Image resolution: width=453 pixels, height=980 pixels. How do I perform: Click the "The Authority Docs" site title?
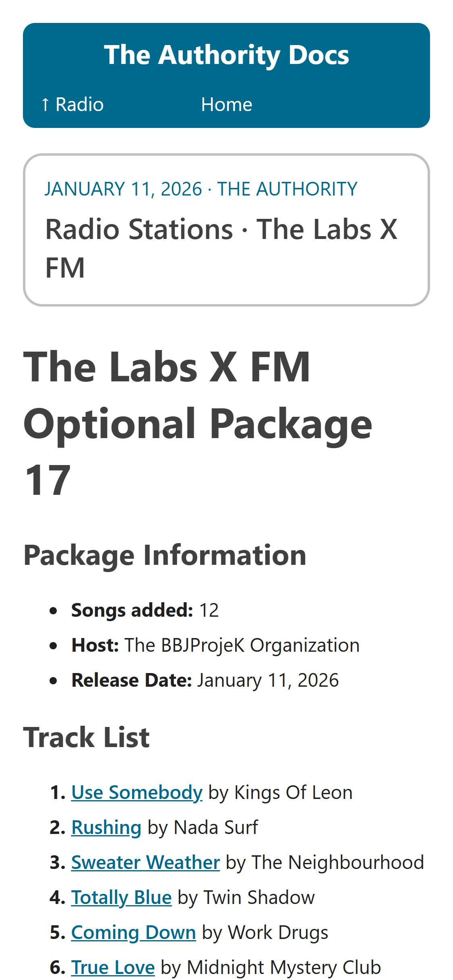click(x=226, y=55)
